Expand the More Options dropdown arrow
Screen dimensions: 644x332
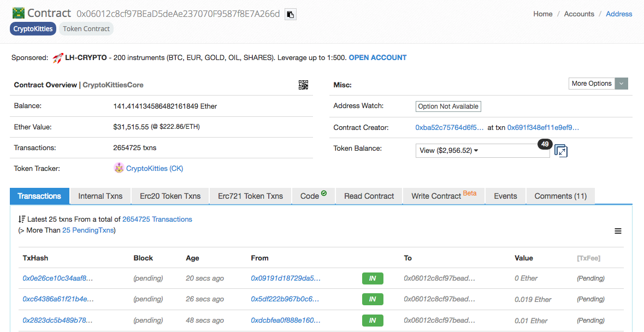tap(622, 84)
